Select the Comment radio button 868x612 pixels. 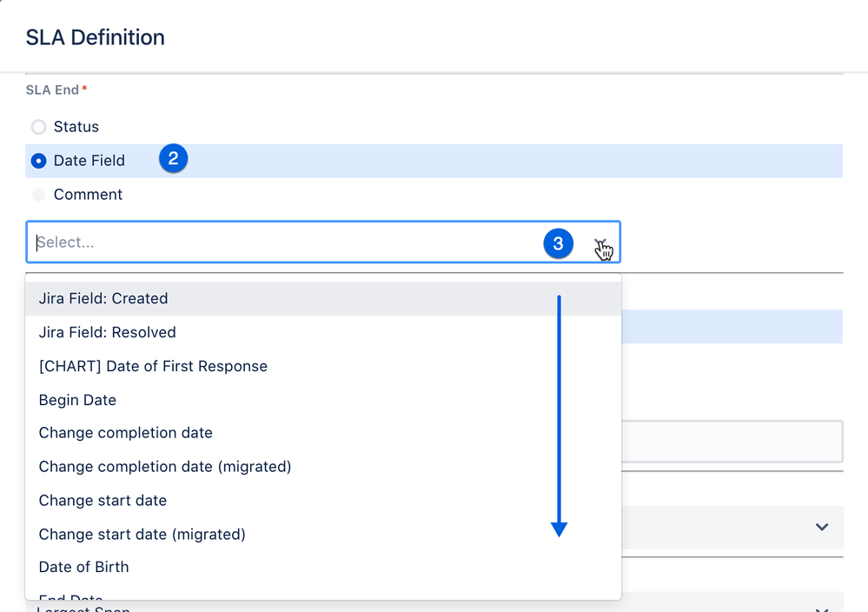(x=38, y=195)
